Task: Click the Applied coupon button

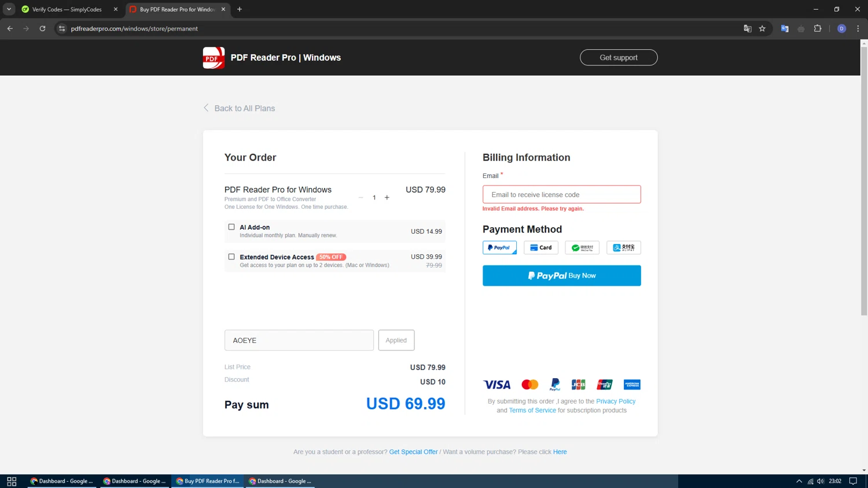Action: coord(396,340)
